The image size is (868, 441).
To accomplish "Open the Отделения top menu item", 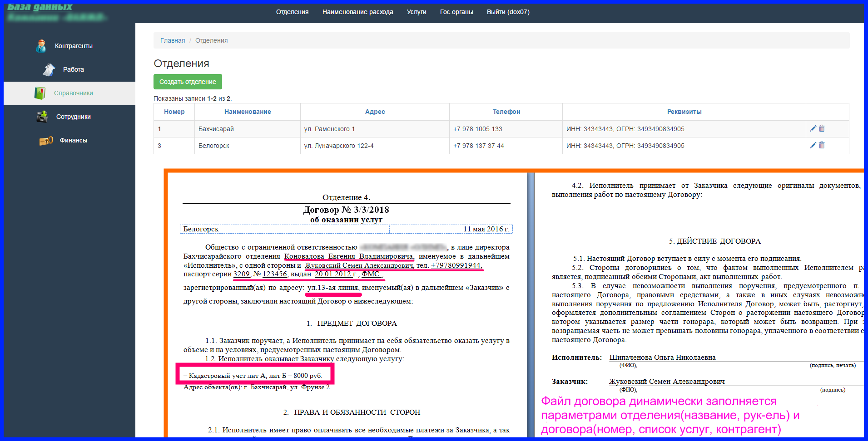I will coord(292,12).
